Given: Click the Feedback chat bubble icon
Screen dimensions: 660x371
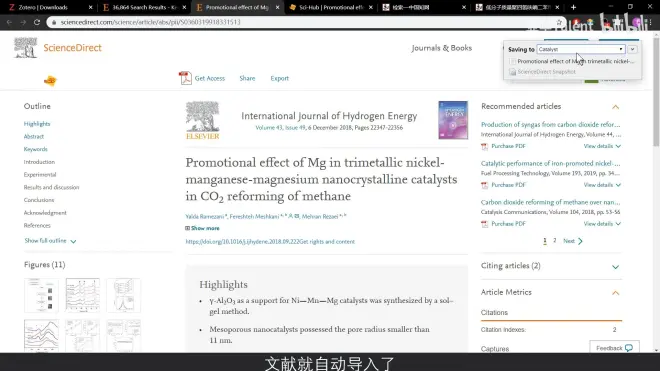Looking at the screenshot, I should click(x=629, y=348).
